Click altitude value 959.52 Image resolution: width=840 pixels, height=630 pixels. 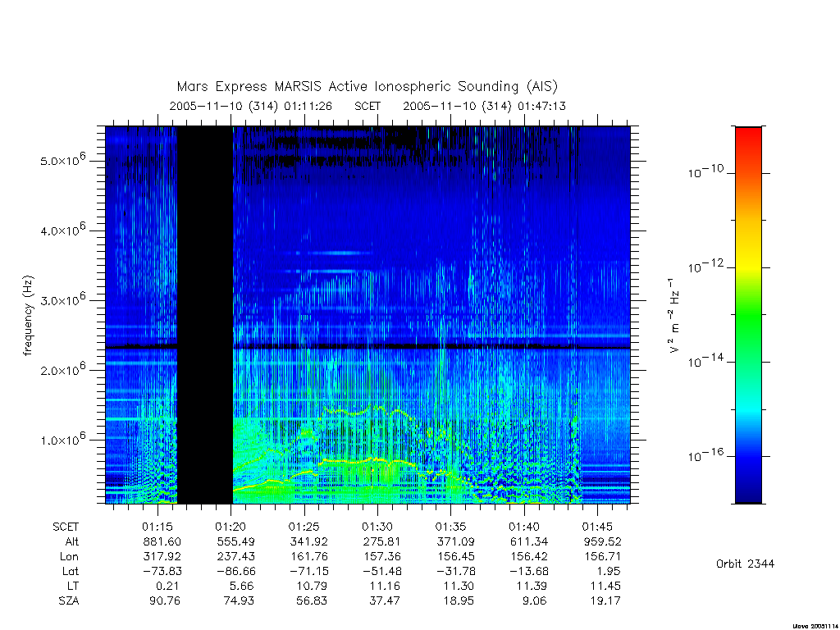(x=602, y=541)
